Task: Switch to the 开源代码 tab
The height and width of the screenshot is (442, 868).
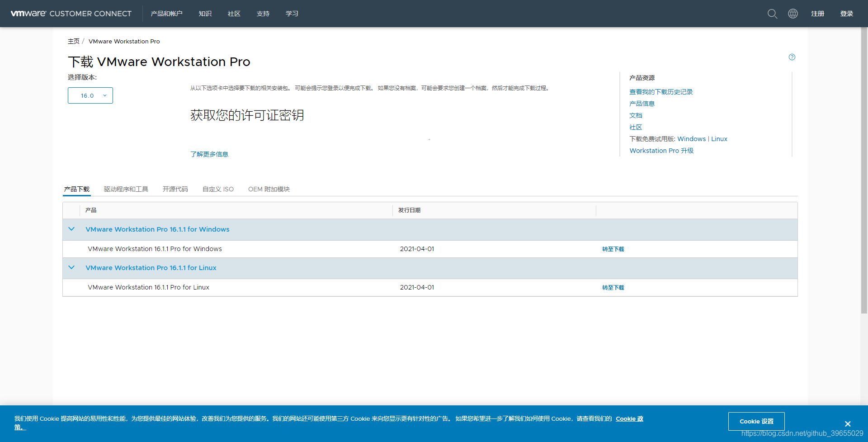Action: 175,189
